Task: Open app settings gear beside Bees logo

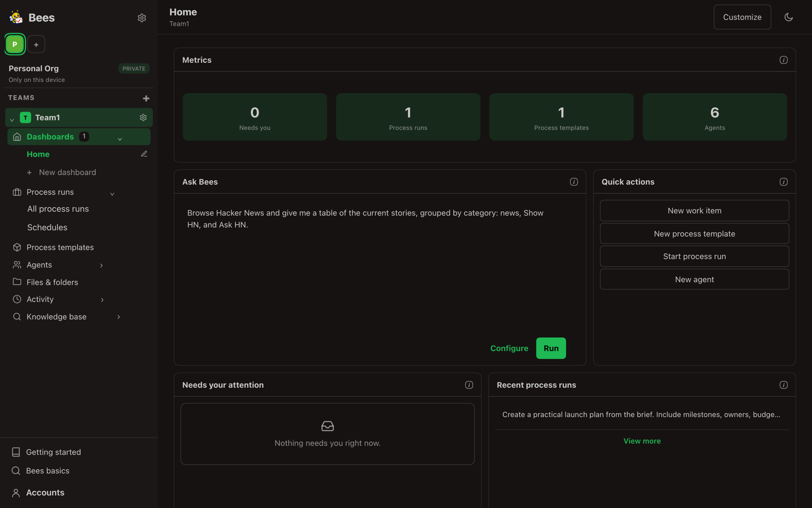Action: click(142, 18)
